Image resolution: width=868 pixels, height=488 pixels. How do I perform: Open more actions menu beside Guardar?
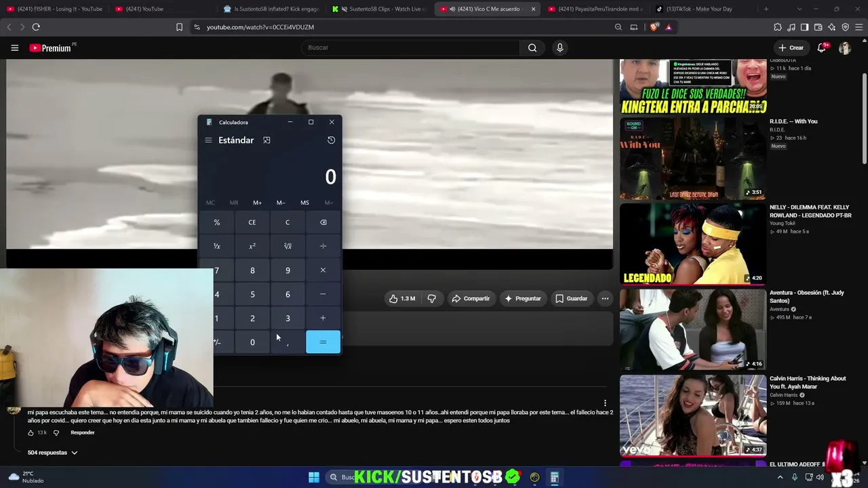605,298
